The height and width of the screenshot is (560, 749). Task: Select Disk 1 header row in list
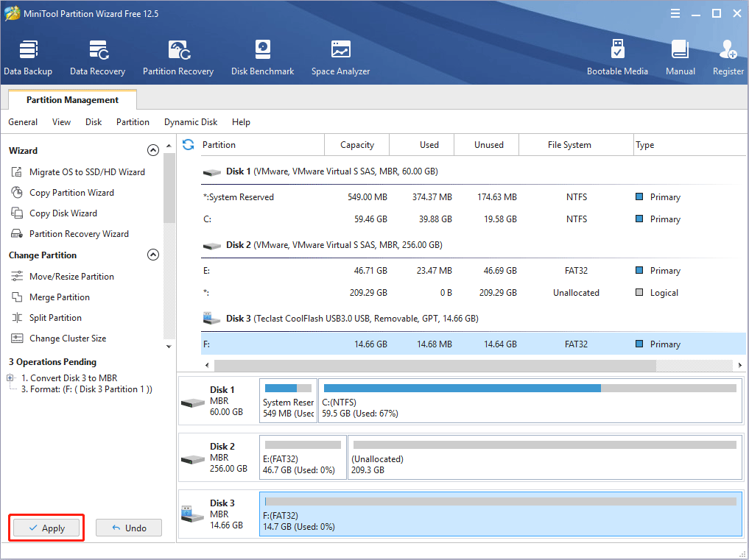click(473, 171)
